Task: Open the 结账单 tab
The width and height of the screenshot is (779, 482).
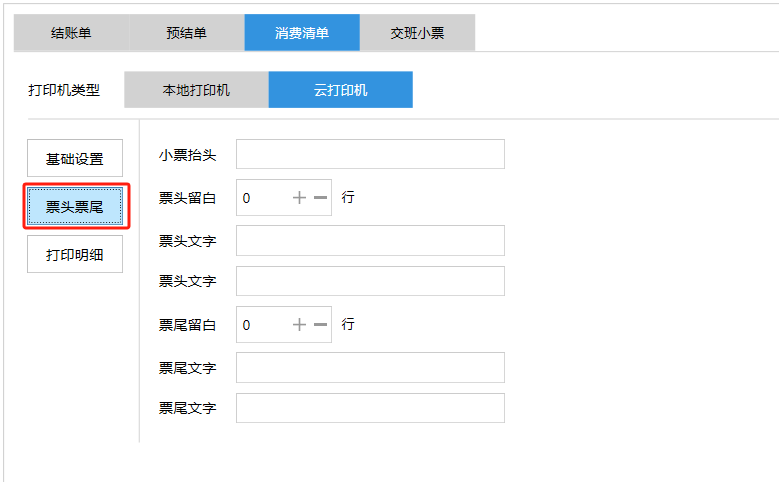Action: [70, 33]
